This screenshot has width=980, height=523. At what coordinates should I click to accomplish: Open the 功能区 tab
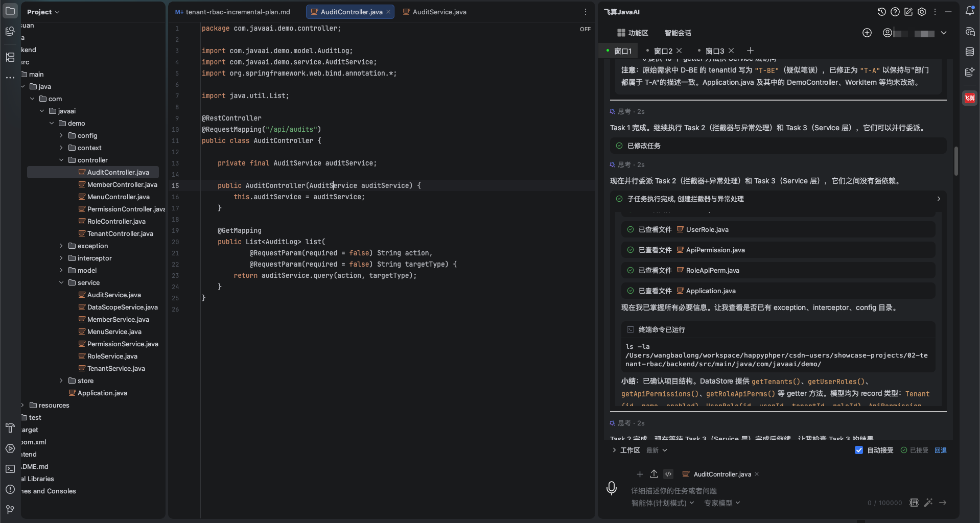click(633, 33)
